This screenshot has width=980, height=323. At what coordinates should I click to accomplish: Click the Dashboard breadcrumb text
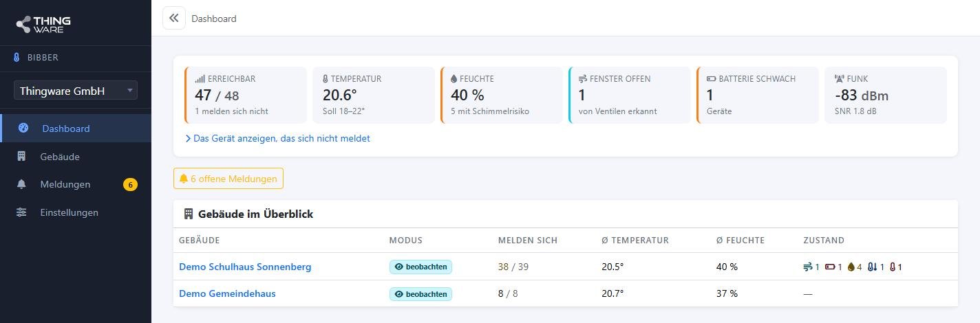coord(214,19)
